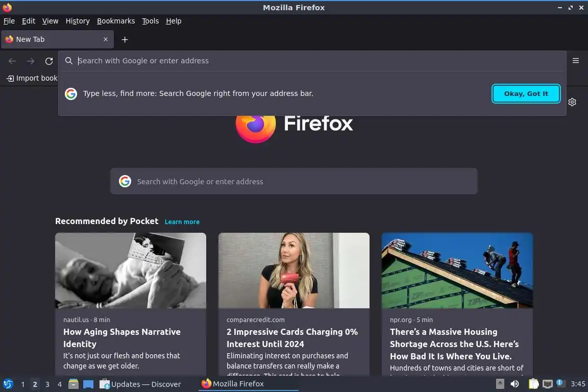Click 2 Impressive Cards Charging 0% headline

click(x=292, y=338)
